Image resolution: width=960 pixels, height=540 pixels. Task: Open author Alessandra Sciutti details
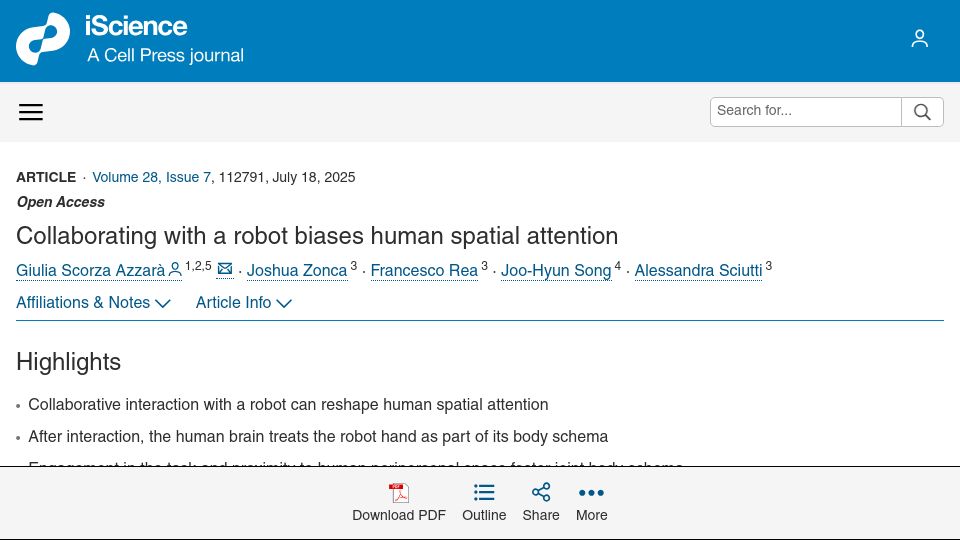pyautogui.click(x=699, y=271)
